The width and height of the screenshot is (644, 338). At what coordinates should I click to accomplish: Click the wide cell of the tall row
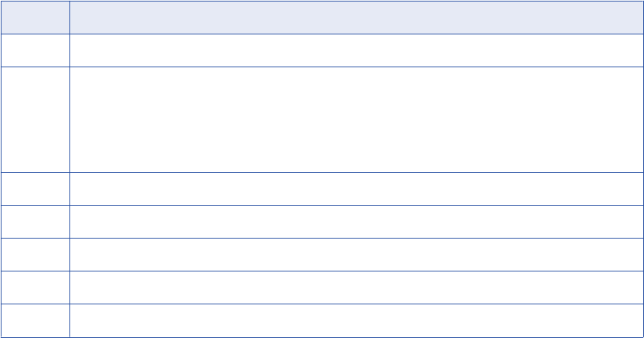point(356,120)
